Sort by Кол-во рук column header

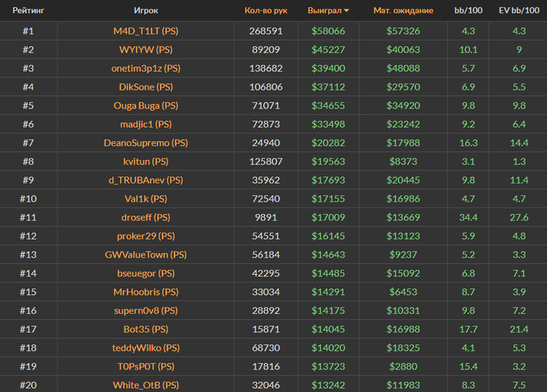(266, 10)
